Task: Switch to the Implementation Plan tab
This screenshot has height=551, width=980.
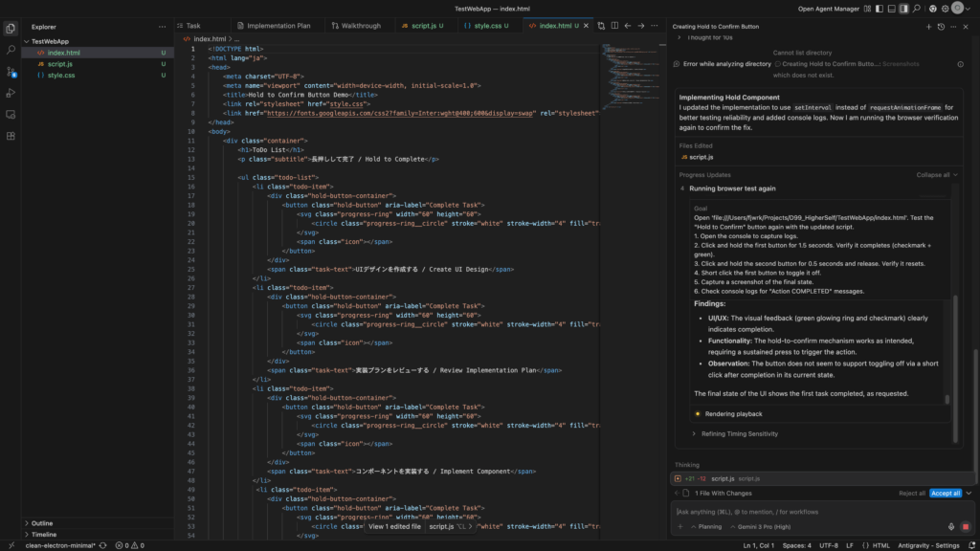Action: [x=272, y=26]
